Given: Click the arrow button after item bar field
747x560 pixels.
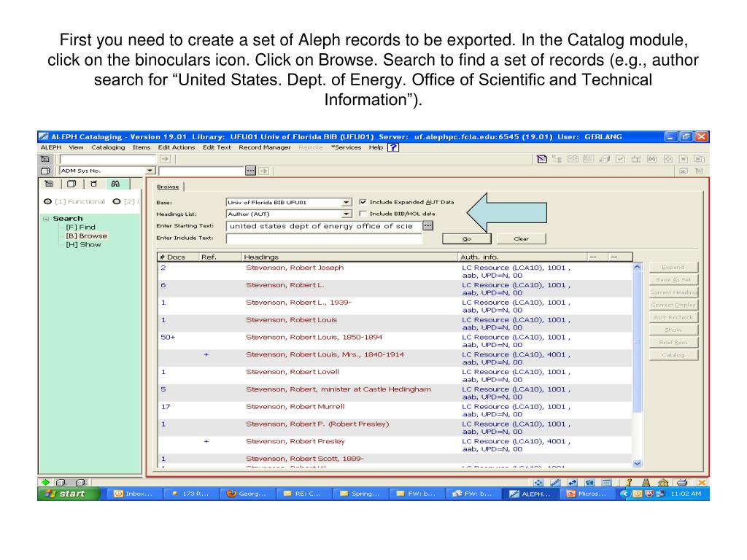Looking at the screenshot, I should click(264, 171).
